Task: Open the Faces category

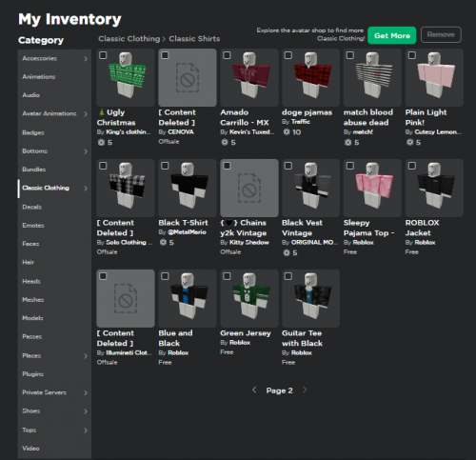Action: click(54, 244)
